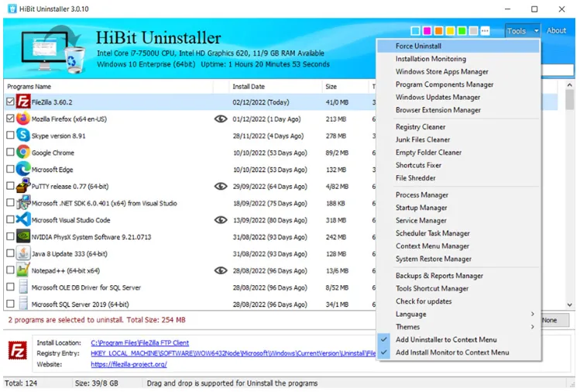Open Registry Cleaner tool

point(458,126)
